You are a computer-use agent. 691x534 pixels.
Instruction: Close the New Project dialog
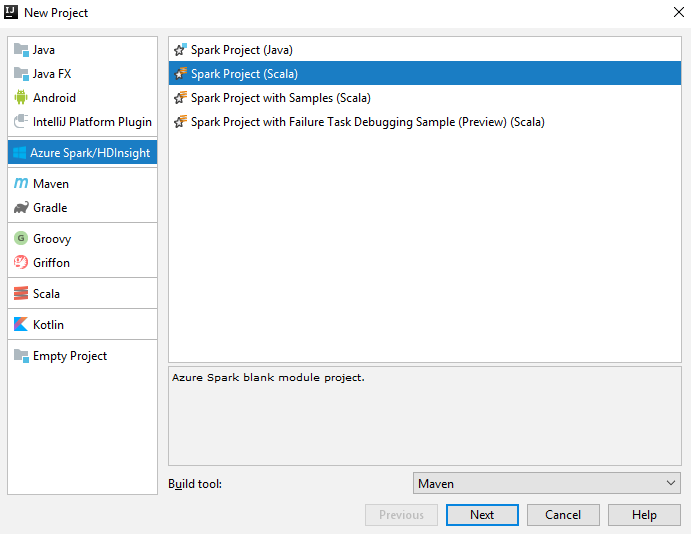pos(678,13)
